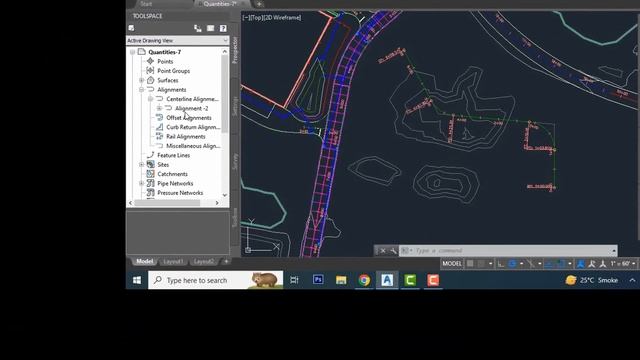Select Pressure Networks in the tree
Screen dimensions: 640x360
coord(180,193)
